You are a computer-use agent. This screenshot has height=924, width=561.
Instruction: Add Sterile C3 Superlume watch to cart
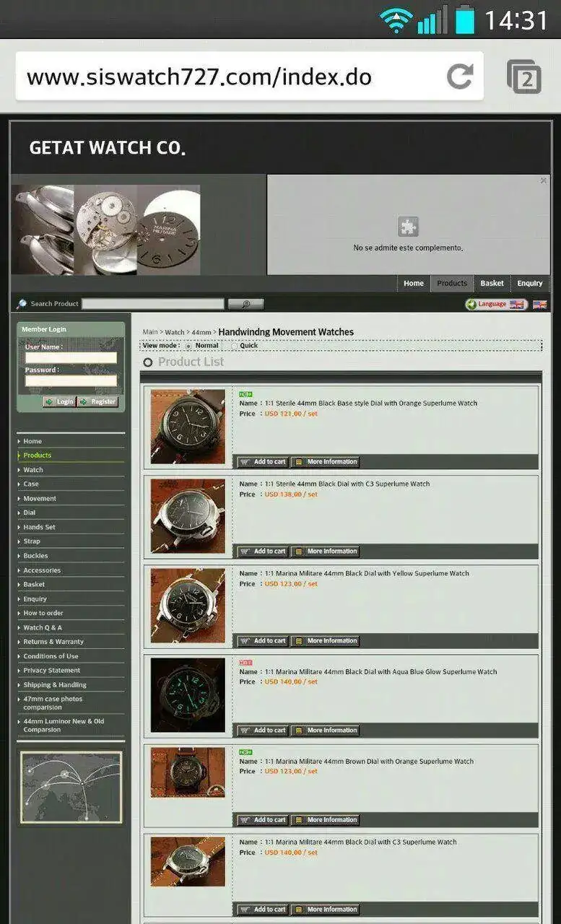(263, 552)
